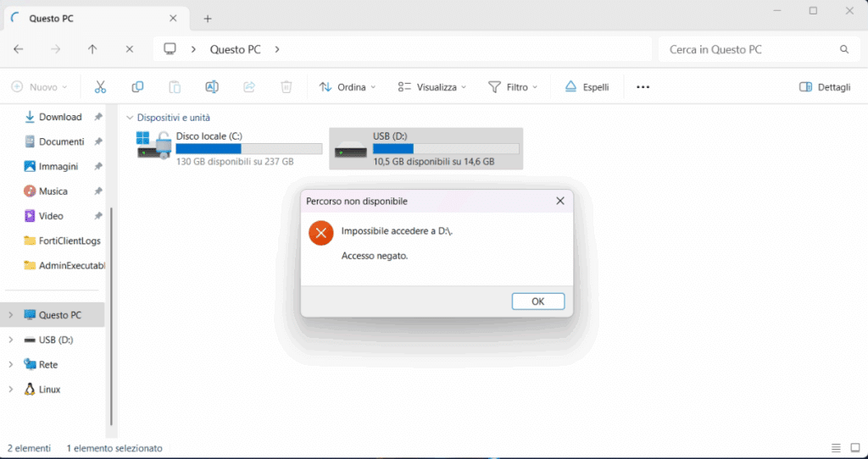The width and height of the screenshot is (868, 459).
Task: Collapse the Dispositivi e unità group
Action: pos(130,118)
